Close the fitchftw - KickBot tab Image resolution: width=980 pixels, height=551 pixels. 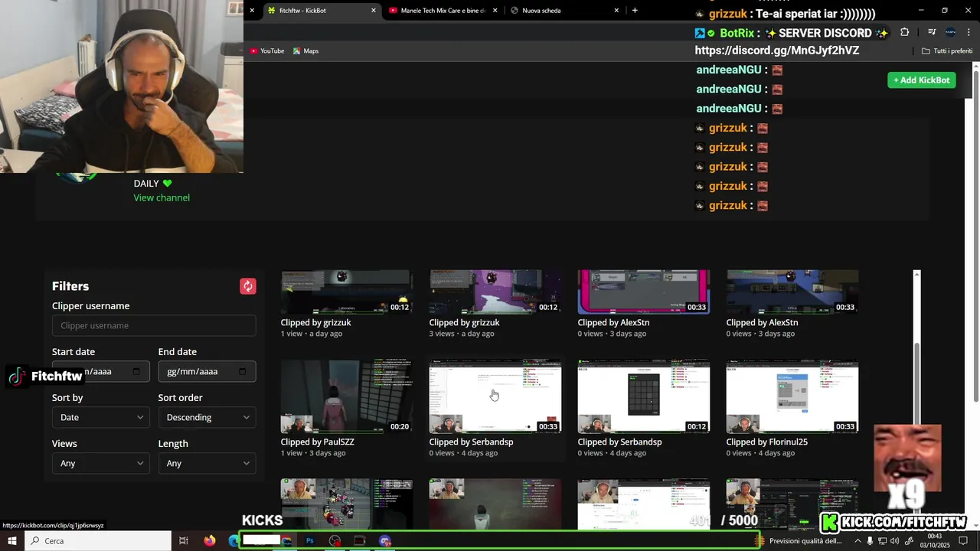pyautogui.click(x=374, y=11)
